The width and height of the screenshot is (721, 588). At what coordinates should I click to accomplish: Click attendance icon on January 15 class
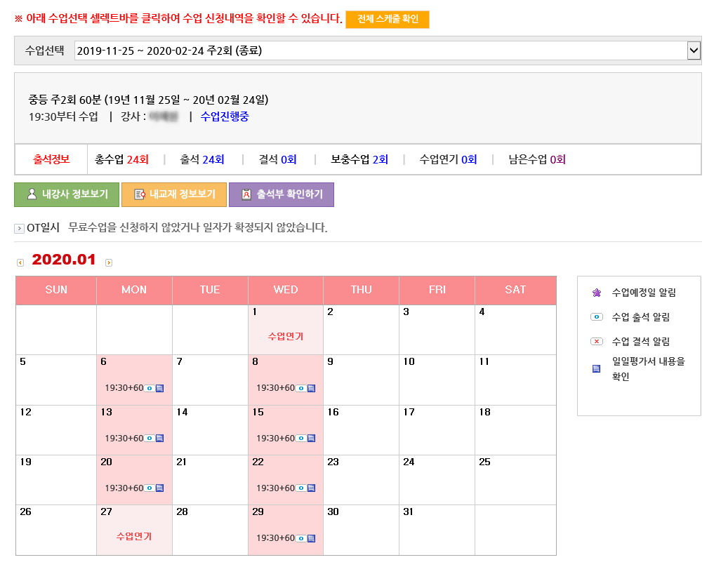300,439
